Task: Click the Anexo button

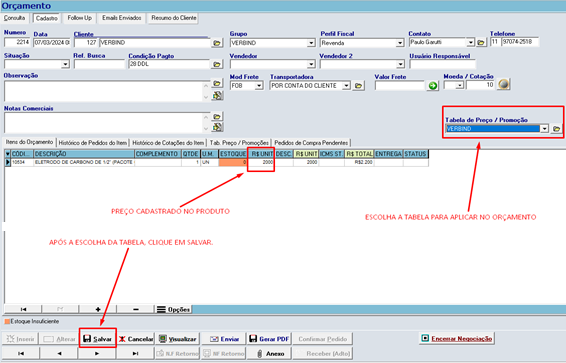Action: pyautogui.click(x=269, y=354)
